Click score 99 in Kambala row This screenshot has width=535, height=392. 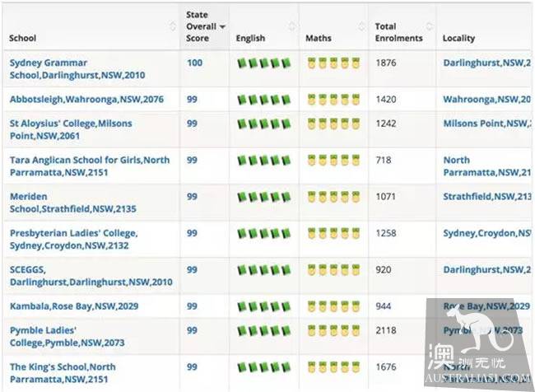pos(192,306)
